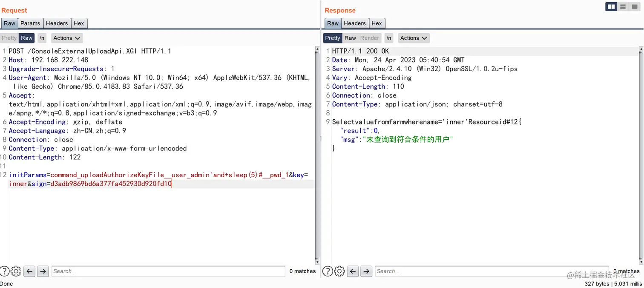The height and width of the screenshot is (288, 644).
Task: Click the Host: 192.168.222.148 header
Action: click(x=49, y=60)
